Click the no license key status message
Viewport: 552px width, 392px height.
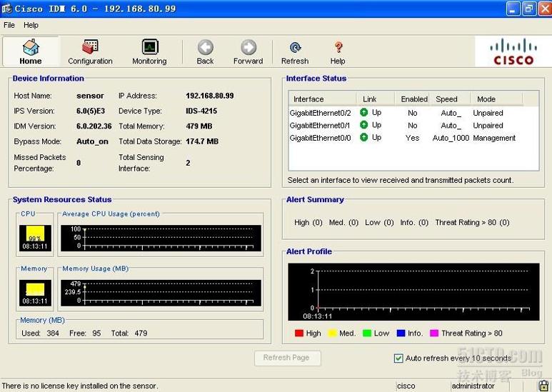(x=80, y=386)
